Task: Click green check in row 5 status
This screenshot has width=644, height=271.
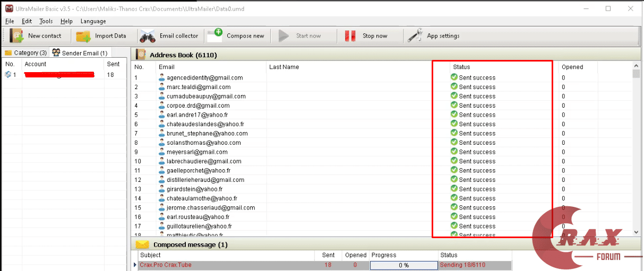Action: pyautogui.click(x=454, y=114)
